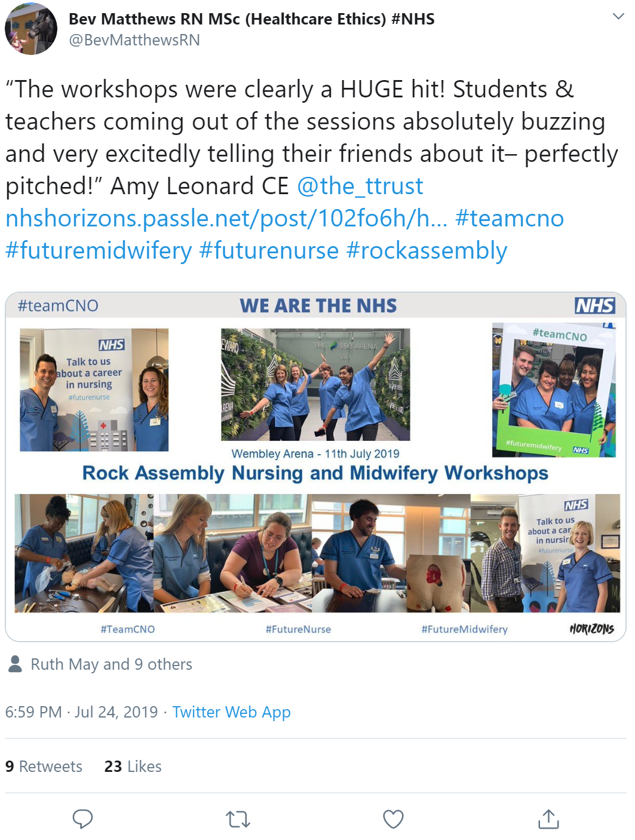The image size is (635, 840).
Task: Share tweet via upload arrow icon
Action: (548, 818)
